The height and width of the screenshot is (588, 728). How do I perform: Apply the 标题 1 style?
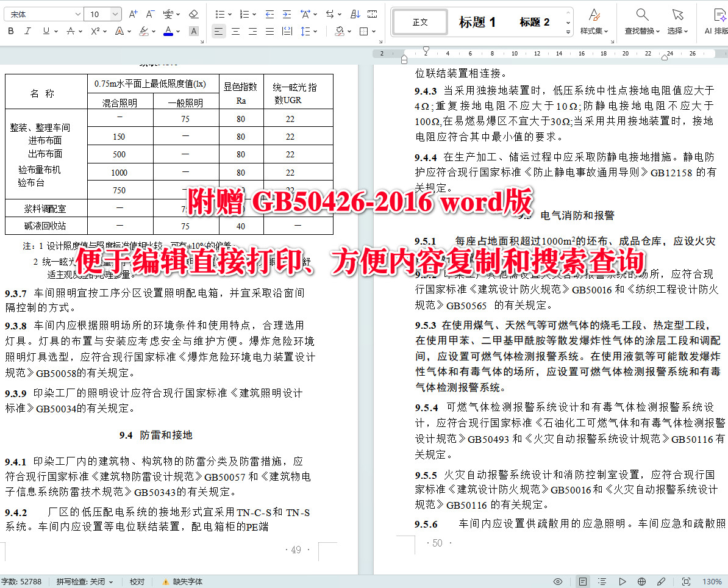pos(477,22)
